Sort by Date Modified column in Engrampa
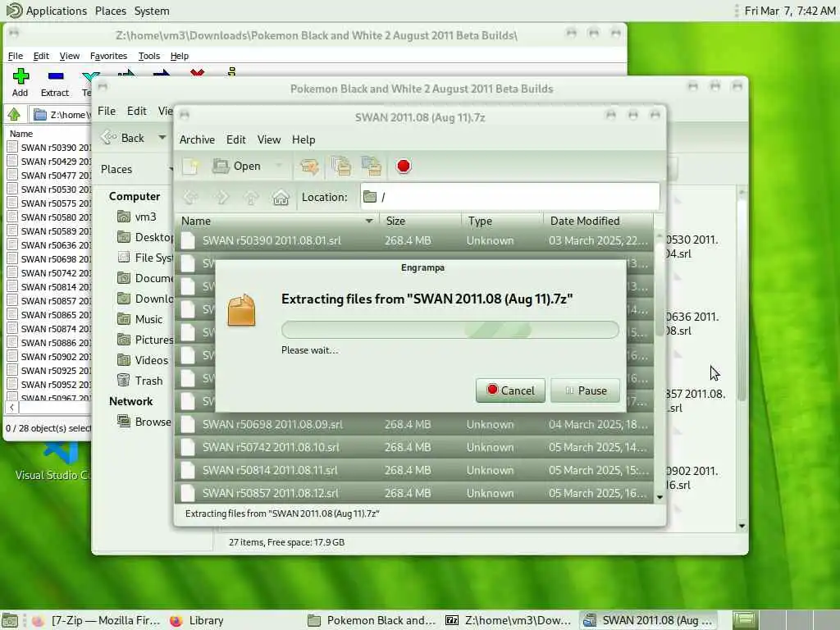This screenshot has height=630, width=840. 598,221
